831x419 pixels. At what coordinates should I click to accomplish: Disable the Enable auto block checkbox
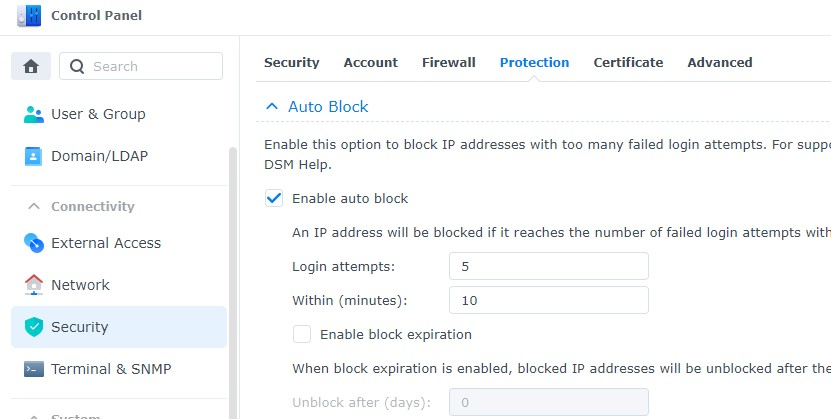(274, 198)
